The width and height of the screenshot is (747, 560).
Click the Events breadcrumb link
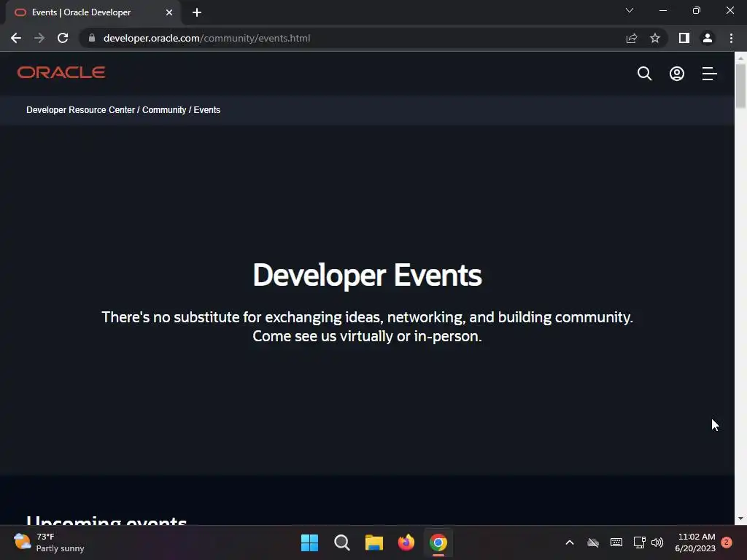pos(206,110)
